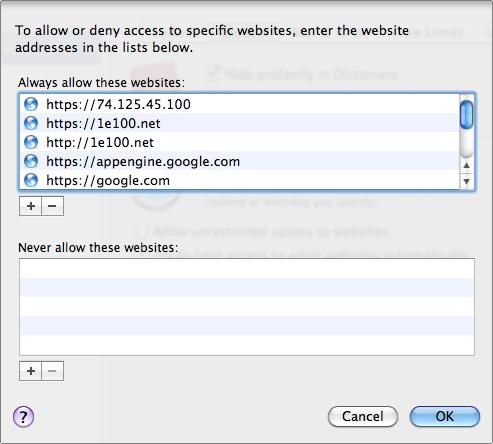Click inside the Never allow these websites list

click(247, 307)
